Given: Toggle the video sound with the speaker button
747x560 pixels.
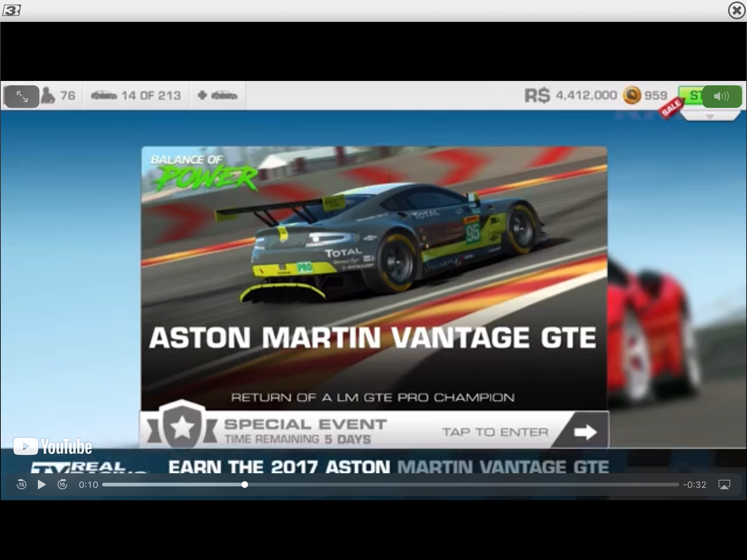Looking at the screenshot, I should point(722,97).
